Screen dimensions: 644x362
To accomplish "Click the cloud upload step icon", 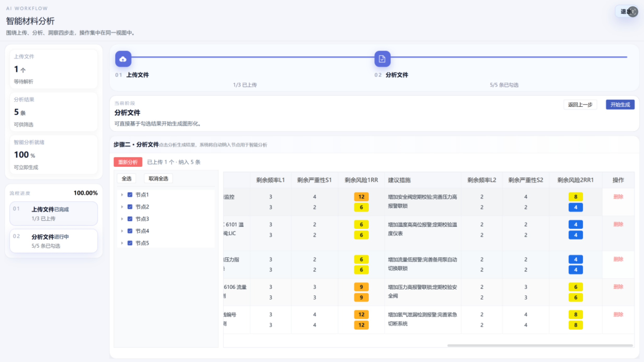I will (x=123, y=59).
